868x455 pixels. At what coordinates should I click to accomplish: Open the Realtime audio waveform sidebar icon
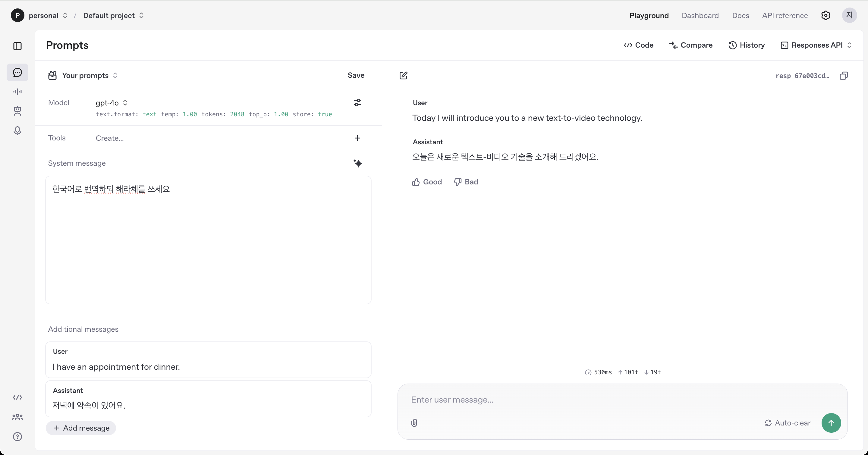[17, 92]
